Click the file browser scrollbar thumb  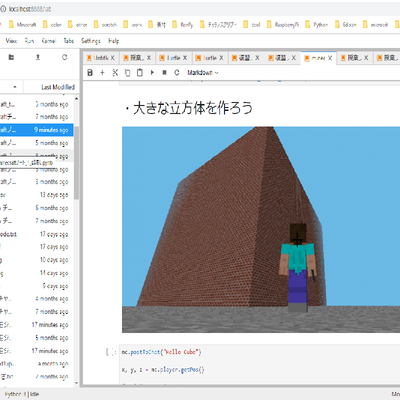(76, 163)
